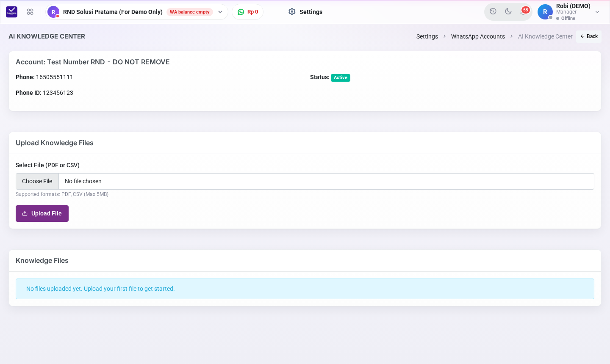Expand the RND Solusi Pratama account dropdown
This screenshot has height=364, width=610.
point(220,12)
